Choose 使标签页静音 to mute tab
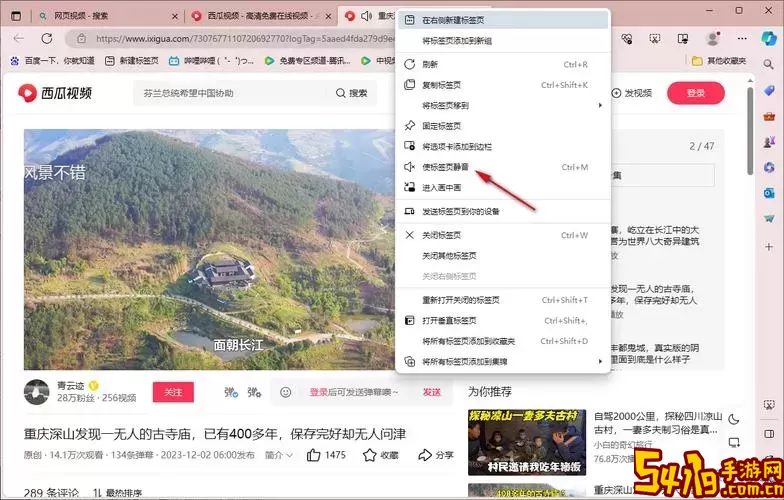Screen dimensions: 784x500 [x=503, y=167]
